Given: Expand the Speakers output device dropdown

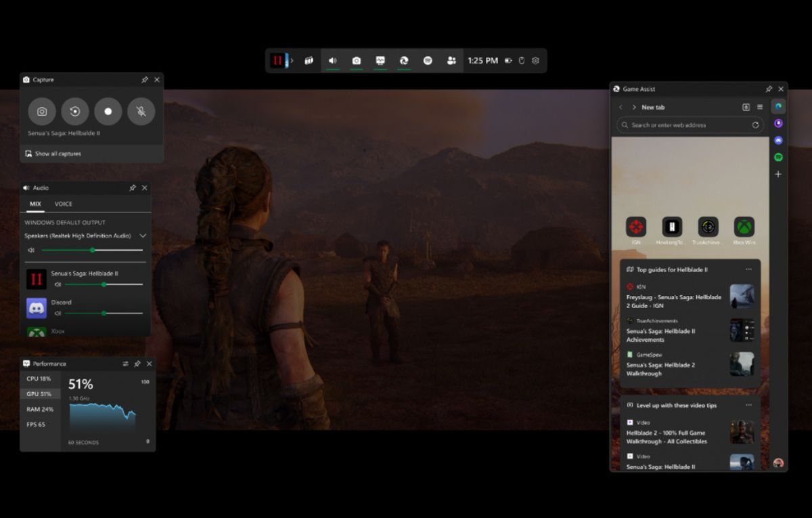Looking at the screenshot, I should [143, 236].
